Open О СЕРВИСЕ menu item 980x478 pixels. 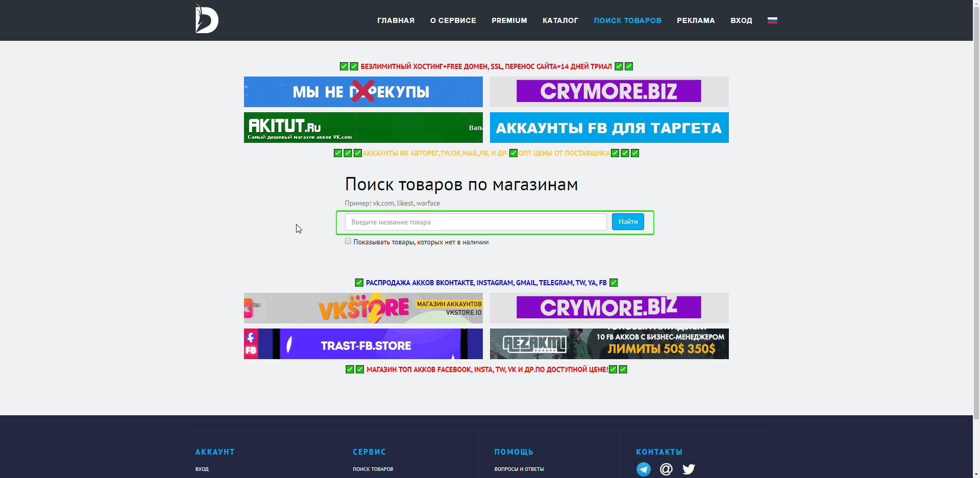click(x=453, y=20)
